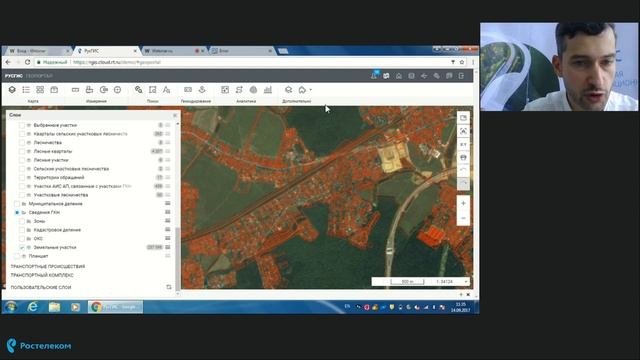This screenshot has width=640, height=360.
Task: Open notifications bell in dark header
Action: point(374,76)
